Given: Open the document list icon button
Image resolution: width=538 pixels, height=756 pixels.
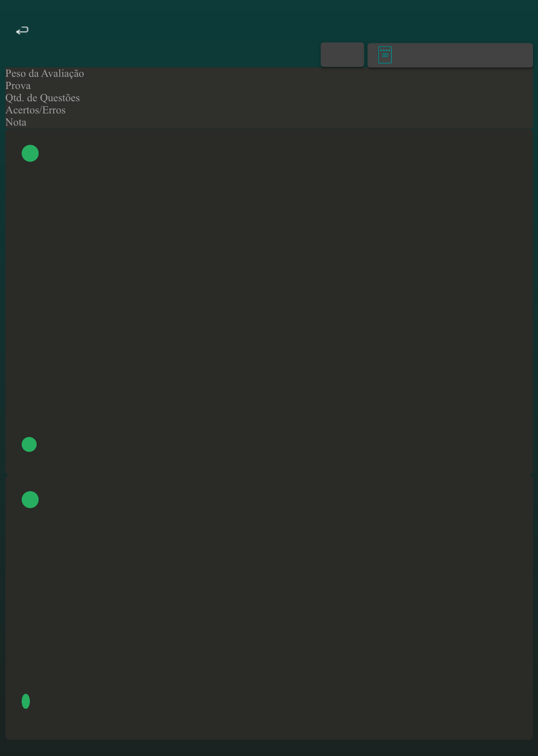Looking at the screenshot, I should click(450, 55).
